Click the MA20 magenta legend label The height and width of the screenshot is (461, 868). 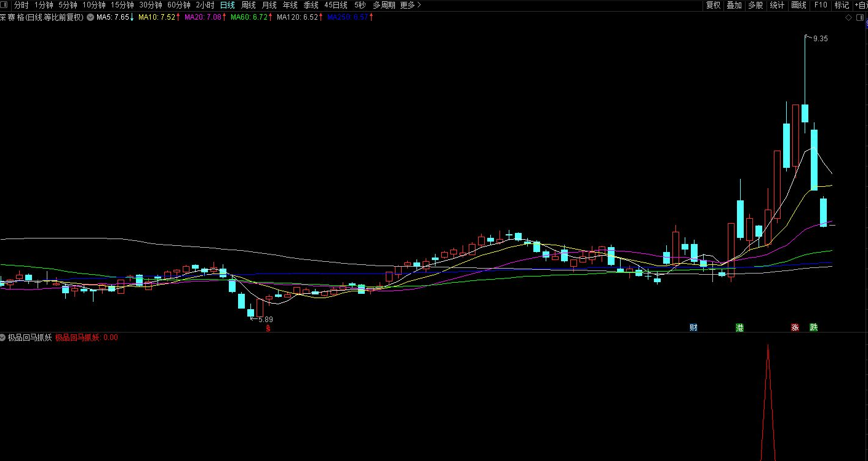tap(202, 17)
